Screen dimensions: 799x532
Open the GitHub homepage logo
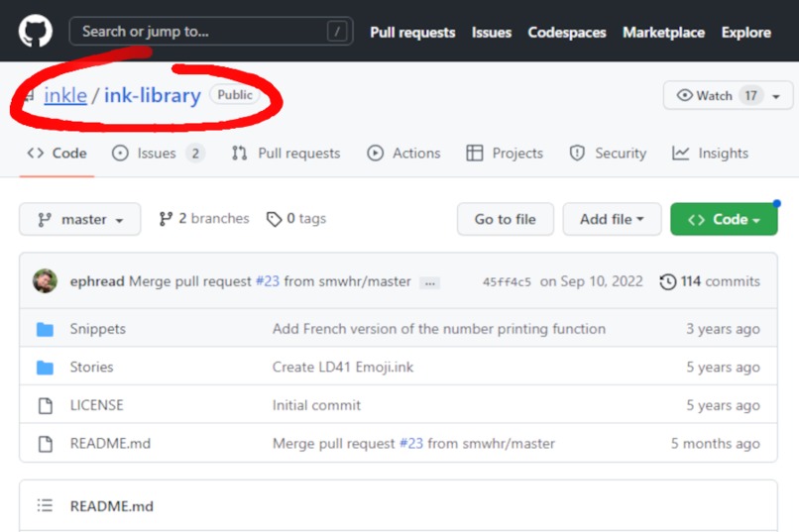tap(35, 31)
